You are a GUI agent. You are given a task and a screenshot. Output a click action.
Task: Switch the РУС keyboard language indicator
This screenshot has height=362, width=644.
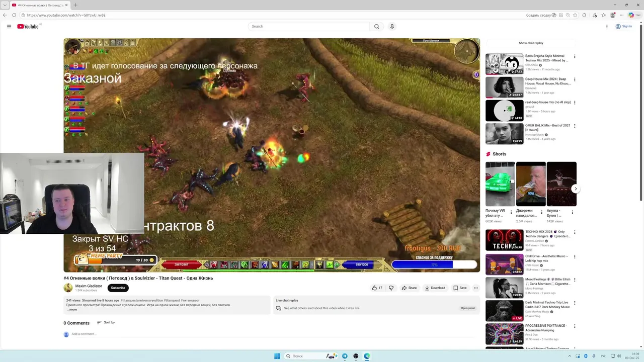(x=603, y=356)
